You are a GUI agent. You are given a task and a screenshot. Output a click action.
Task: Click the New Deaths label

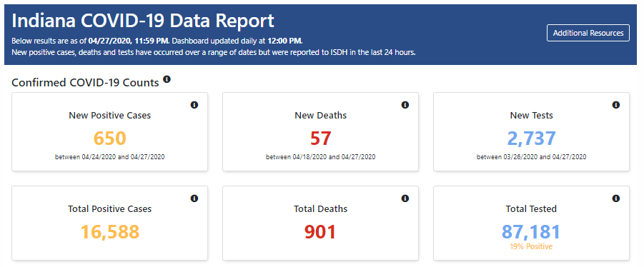(x=320, y=116)
